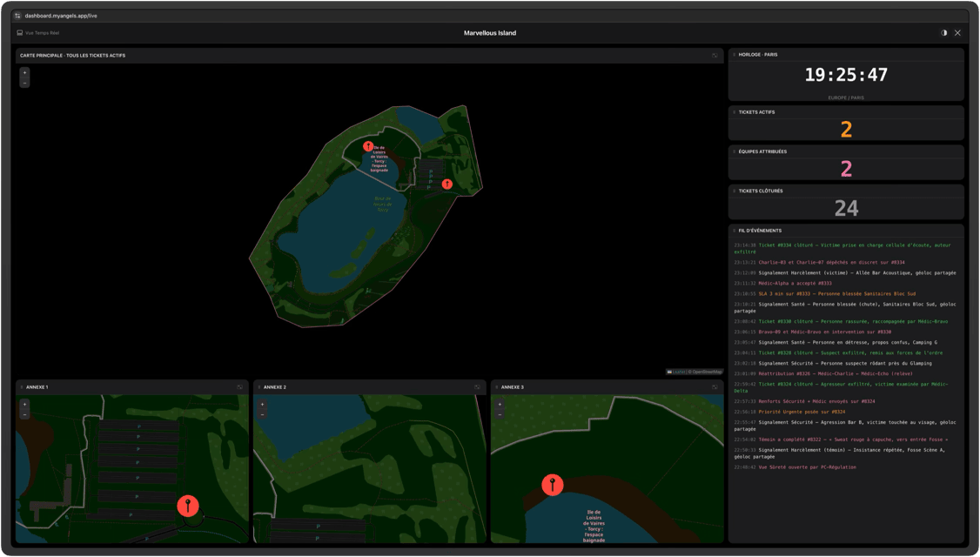Screen dimensions: 980x557
Task: Zoom in on the main map
Action: 25,73
